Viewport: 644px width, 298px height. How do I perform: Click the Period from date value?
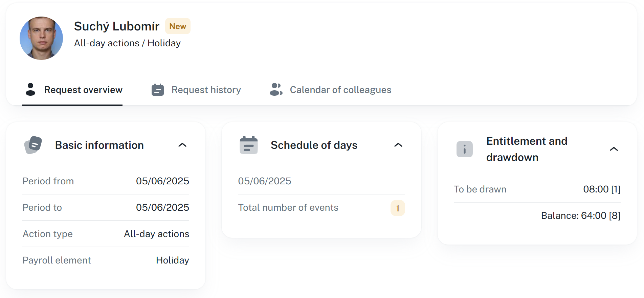pyautogui.click(x=162, y=181)
